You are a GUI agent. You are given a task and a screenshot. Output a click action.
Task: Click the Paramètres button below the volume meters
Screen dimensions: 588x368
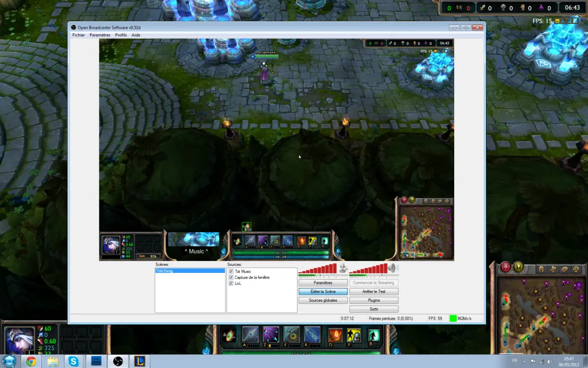click(x=323, y=283)
